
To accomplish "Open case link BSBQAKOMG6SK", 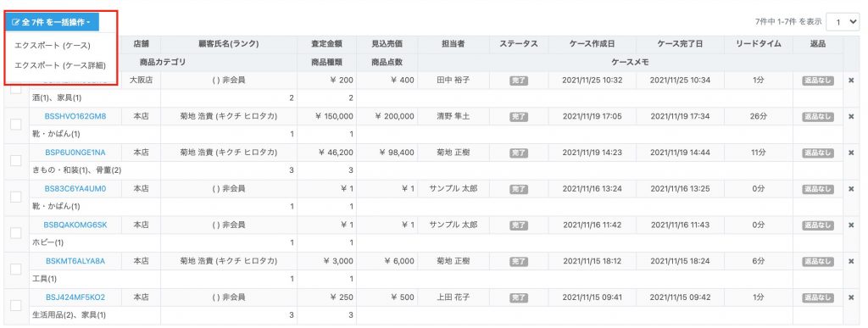I will coord(75,225).
